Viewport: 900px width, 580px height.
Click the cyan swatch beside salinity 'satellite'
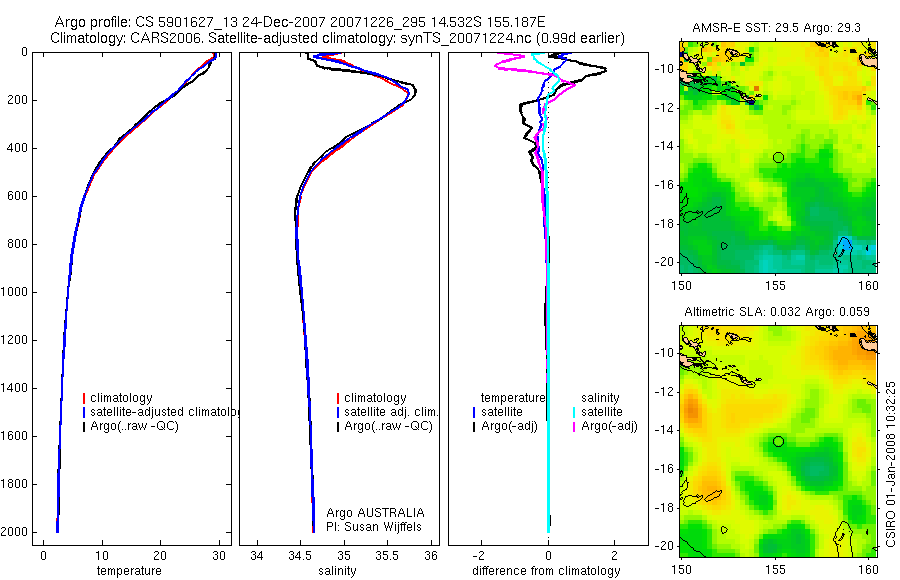pyautogui.click(x=574, y=412)
